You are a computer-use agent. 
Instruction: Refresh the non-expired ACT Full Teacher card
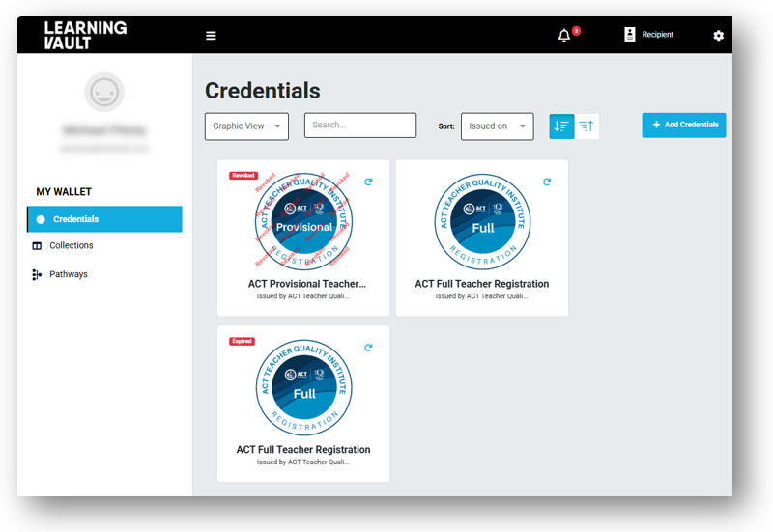click(547, 182)
